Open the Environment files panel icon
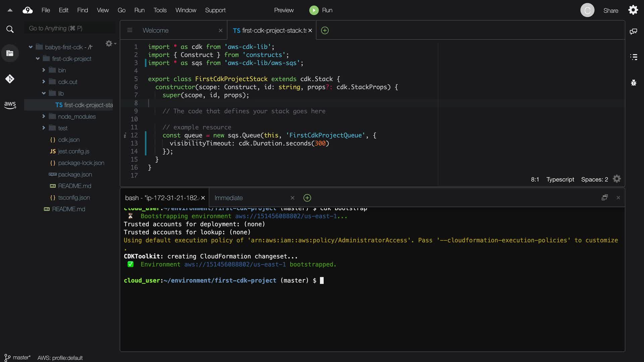The image size is (644, 362). pos(10,53)
